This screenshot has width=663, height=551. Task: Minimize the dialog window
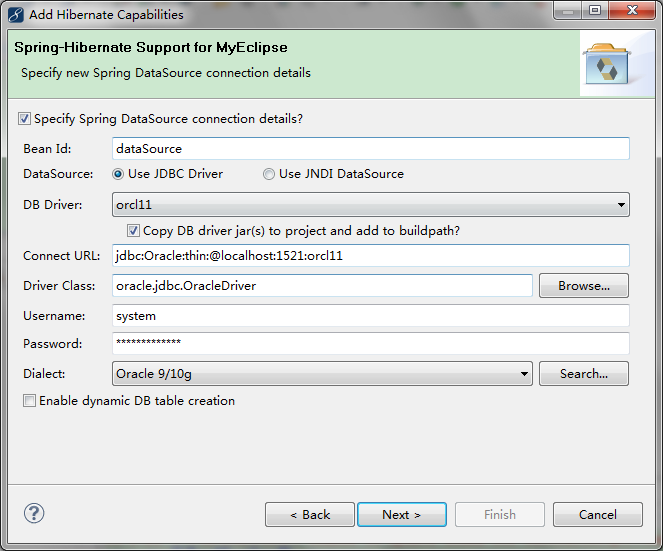[568, 10]
